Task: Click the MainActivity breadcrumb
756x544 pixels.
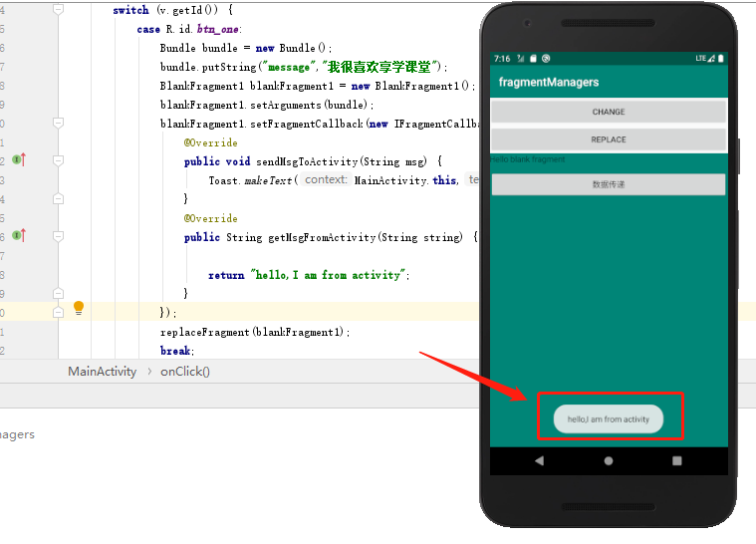Action: point(103,372)
